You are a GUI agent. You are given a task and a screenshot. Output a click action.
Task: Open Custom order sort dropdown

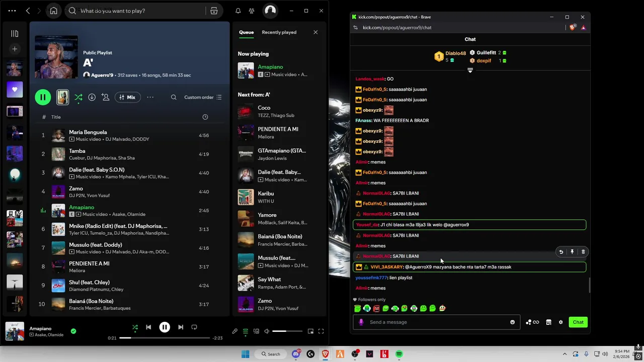(203, 97)
